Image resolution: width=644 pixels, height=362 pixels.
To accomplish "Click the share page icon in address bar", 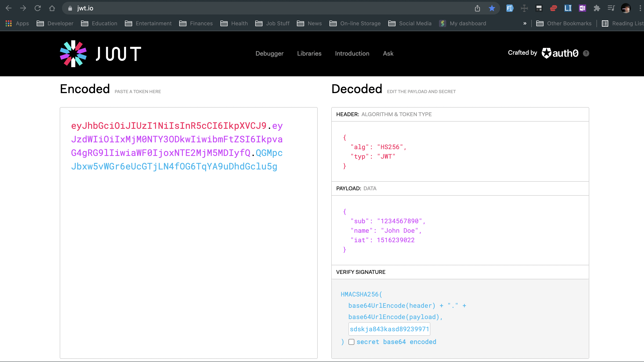I will click(477, 8).
